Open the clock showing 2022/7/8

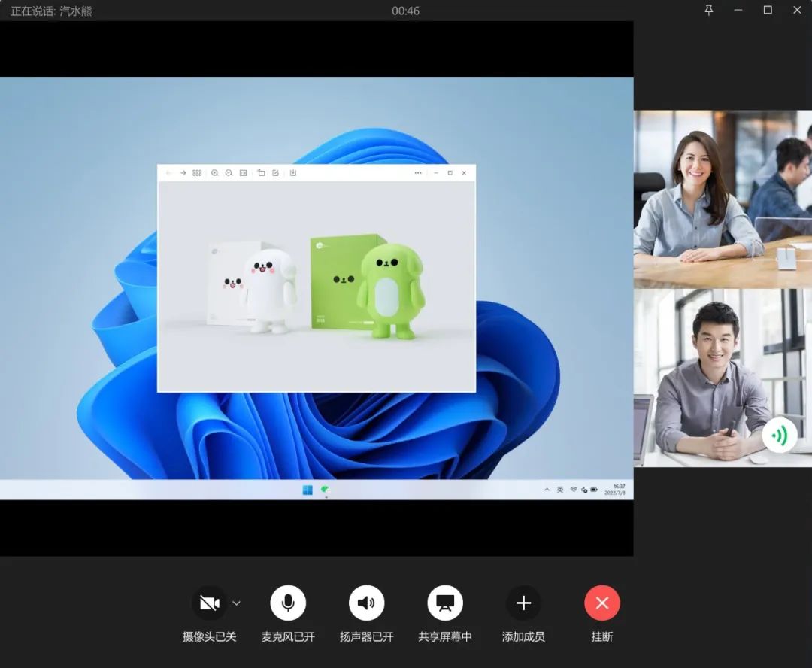tap(615, 490)
